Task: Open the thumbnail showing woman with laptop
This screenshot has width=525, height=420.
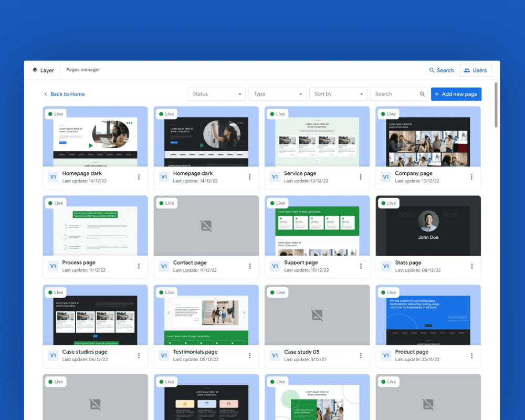Action: pyautogui.click(x=95, y=136)
